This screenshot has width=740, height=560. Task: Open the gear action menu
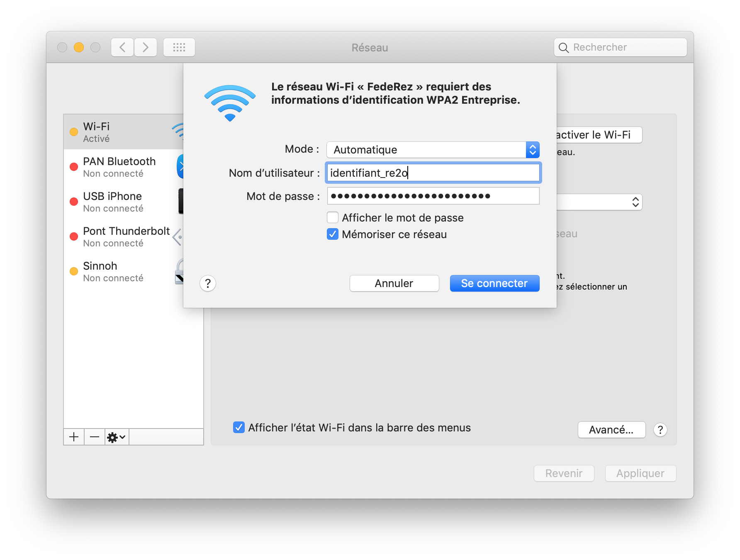coord(117,437)
